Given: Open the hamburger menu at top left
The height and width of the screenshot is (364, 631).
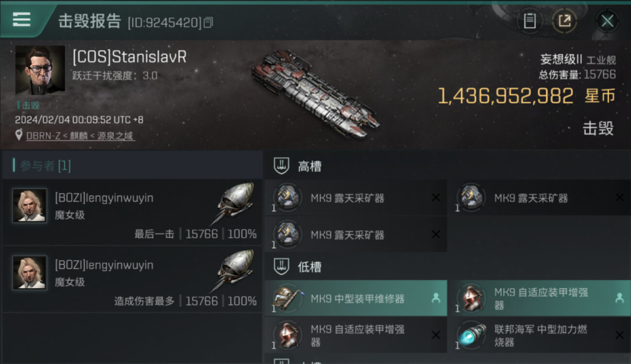Looking at the screenshot, I should [21, 20].
